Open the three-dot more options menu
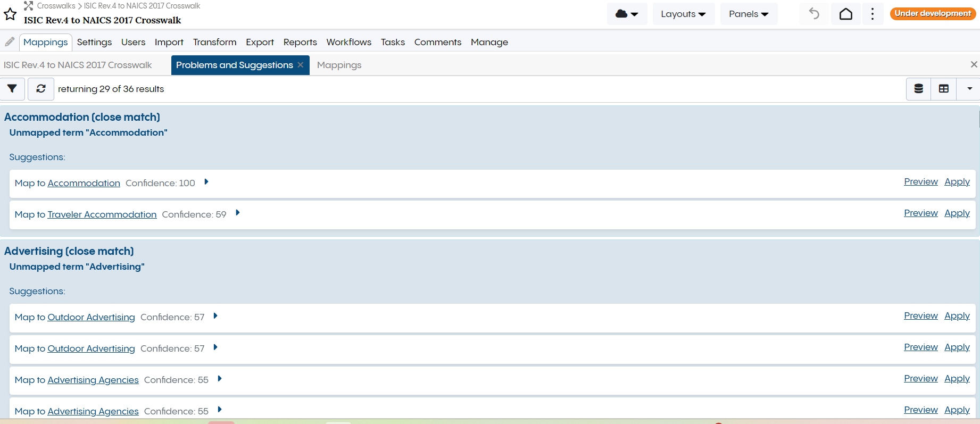 pos(872,14)
